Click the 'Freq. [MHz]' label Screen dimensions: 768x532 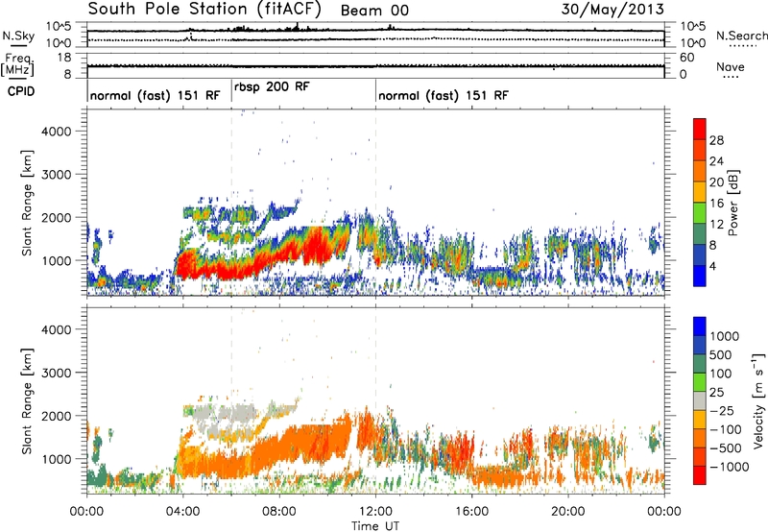[17, 64]
